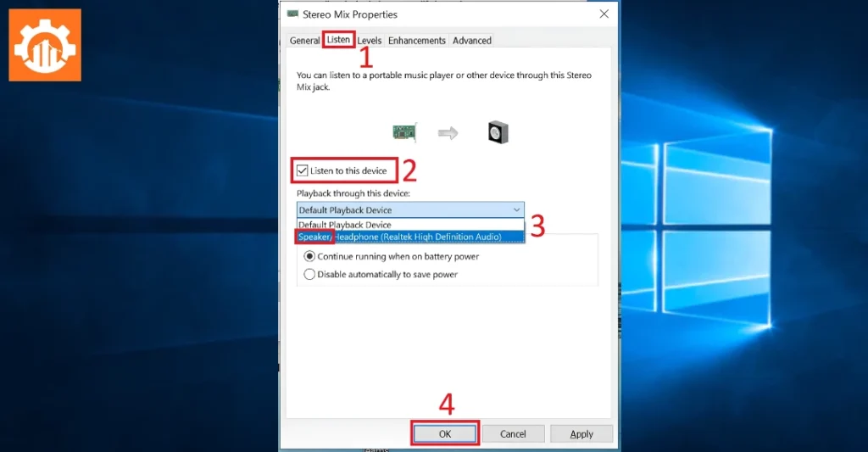
Task: Click the 'Playback through this device:' label
Action: [353, 193]
